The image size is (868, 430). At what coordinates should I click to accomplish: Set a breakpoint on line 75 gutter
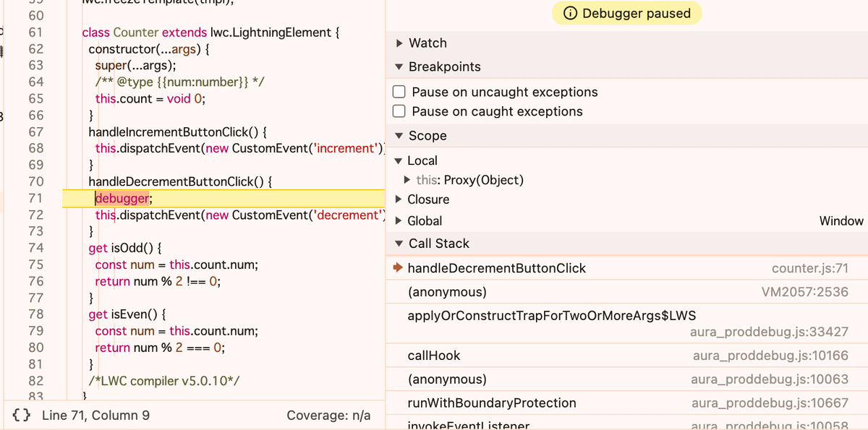pyautogui.click(x=35, y=265)
